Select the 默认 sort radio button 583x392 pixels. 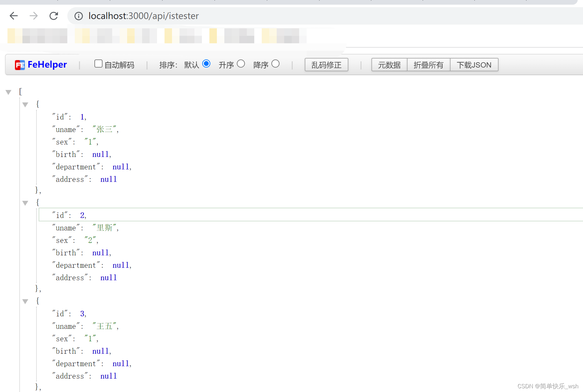pyautogui.click(x=206, y=64)
